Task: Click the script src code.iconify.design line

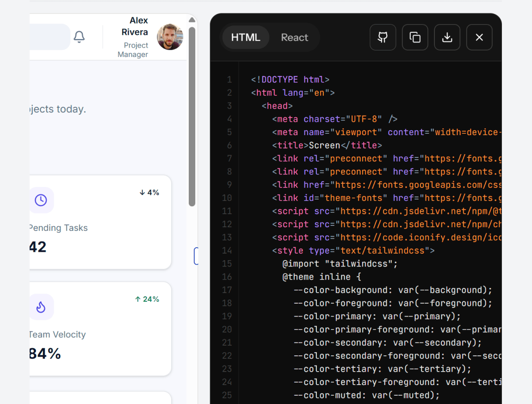Action: (x=387, y=237)
